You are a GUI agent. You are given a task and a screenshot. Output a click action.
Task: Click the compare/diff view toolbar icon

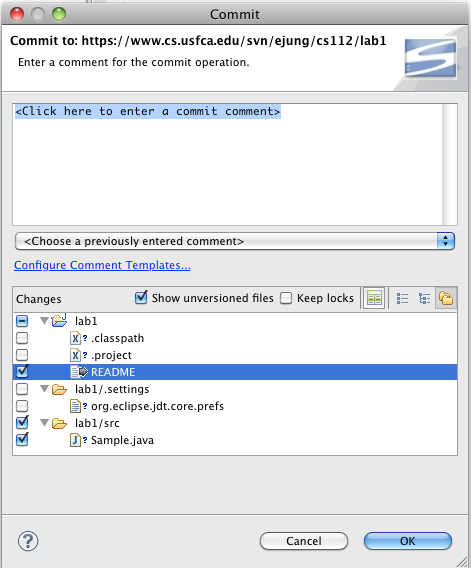(x=374, y=298)
